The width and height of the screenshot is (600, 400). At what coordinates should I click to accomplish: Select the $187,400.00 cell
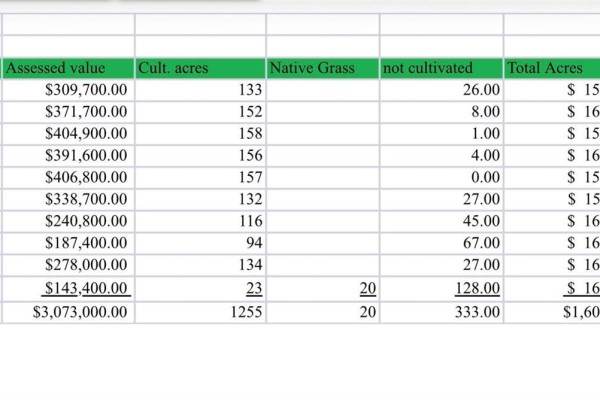[68, 243]
